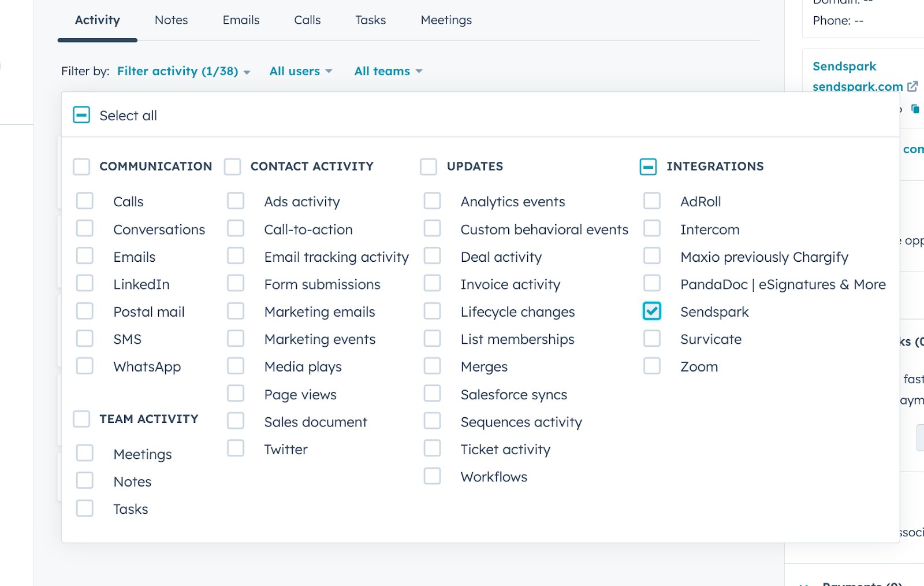This screenshot has height=586, width=924.
Task: Toggle the INTEGRATIONS group checkbox
Action: point(648,166)
